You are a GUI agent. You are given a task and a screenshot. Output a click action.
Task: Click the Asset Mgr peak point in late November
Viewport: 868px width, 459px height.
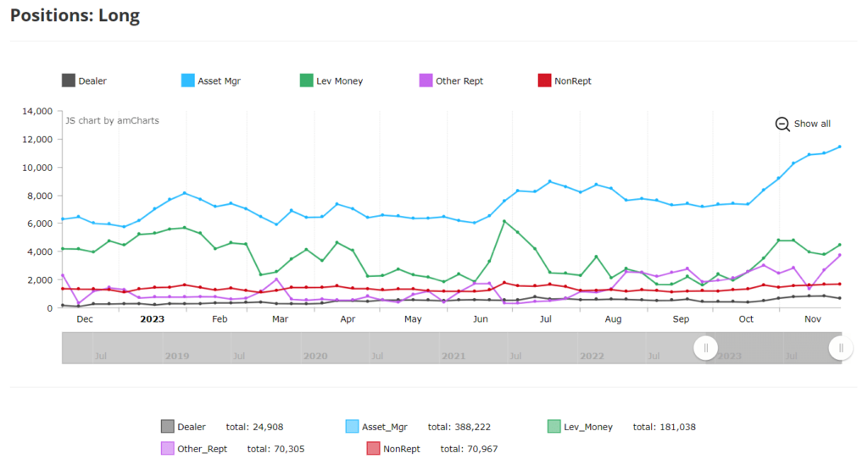839,147
